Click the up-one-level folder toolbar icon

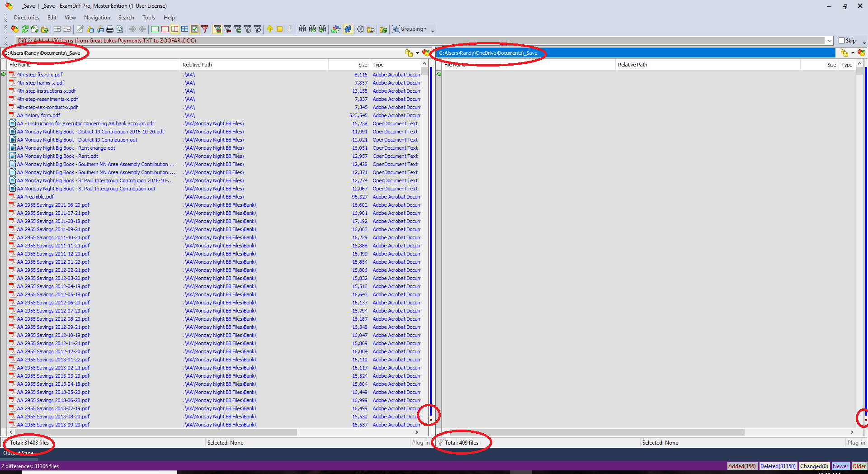click(45, 29)
